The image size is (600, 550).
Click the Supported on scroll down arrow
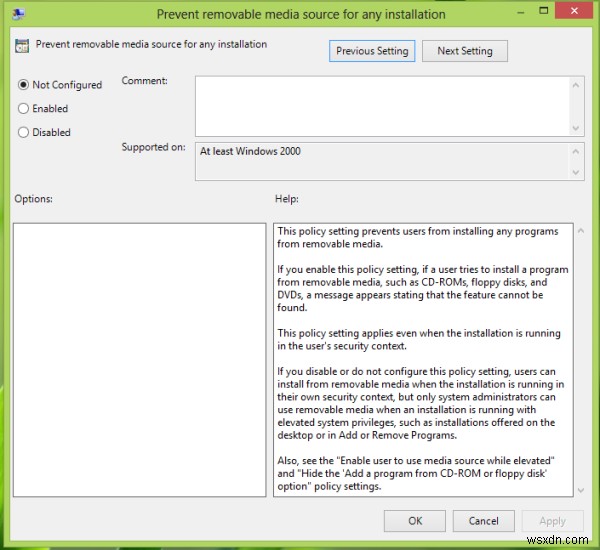point(576,173)
